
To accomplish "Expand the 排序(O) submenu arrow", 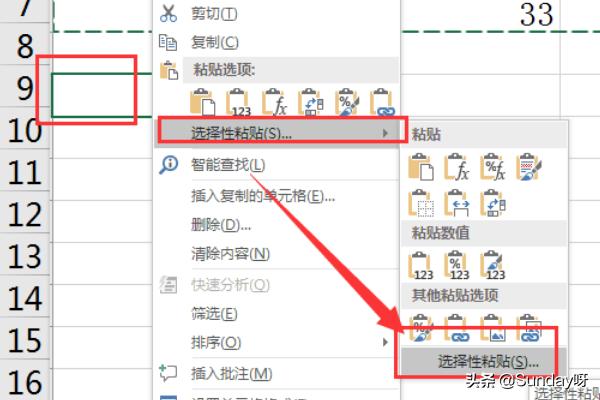I will (x=385, y=342).
